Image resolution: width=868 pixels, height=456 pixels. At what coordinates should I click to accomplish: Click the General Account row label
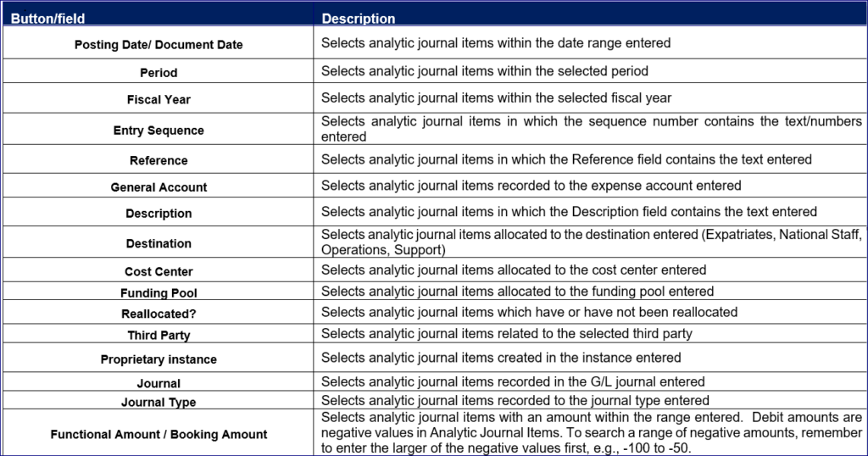tap(159, 187)
